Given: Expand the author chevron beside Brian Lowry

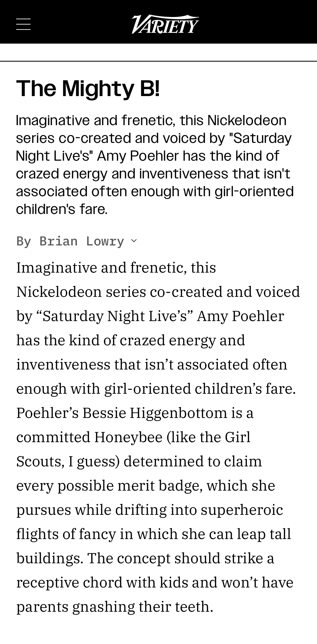Looking at the screenshot, I should point(134,241).
